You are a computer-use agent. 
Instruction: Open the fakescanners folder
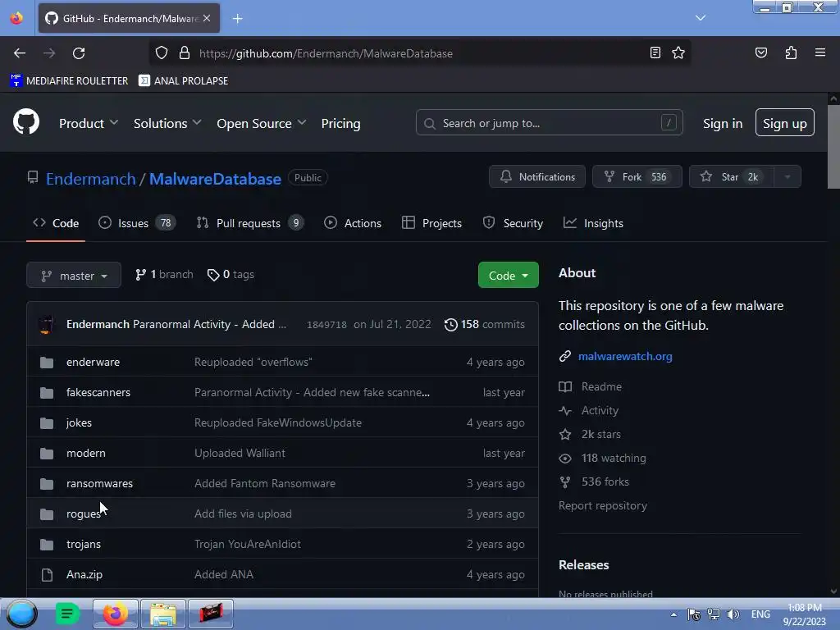[x=98, y=392]
